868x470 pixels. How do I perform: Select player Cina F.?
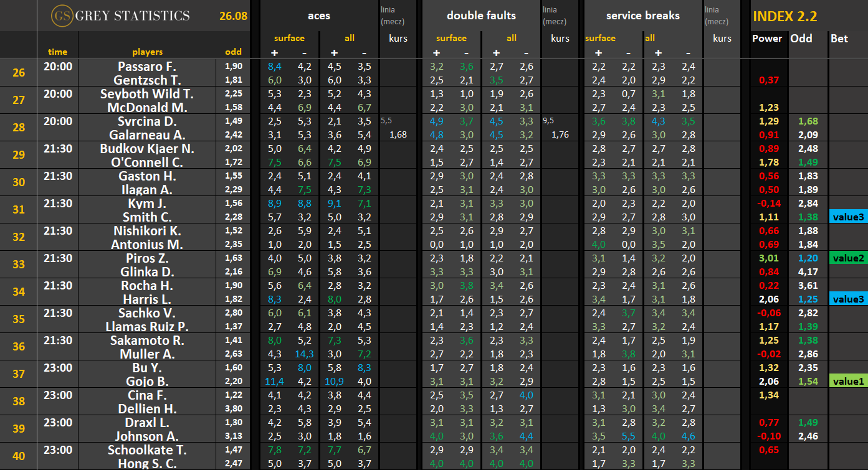point(147,395)
